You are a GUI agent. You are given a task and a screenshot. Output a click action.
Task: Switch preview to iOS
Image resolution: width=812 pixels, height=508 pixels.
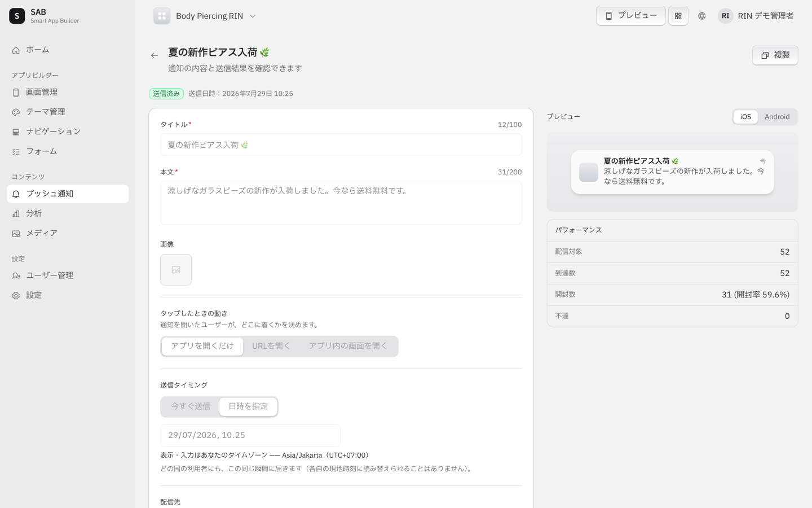(x=745, y=117)
